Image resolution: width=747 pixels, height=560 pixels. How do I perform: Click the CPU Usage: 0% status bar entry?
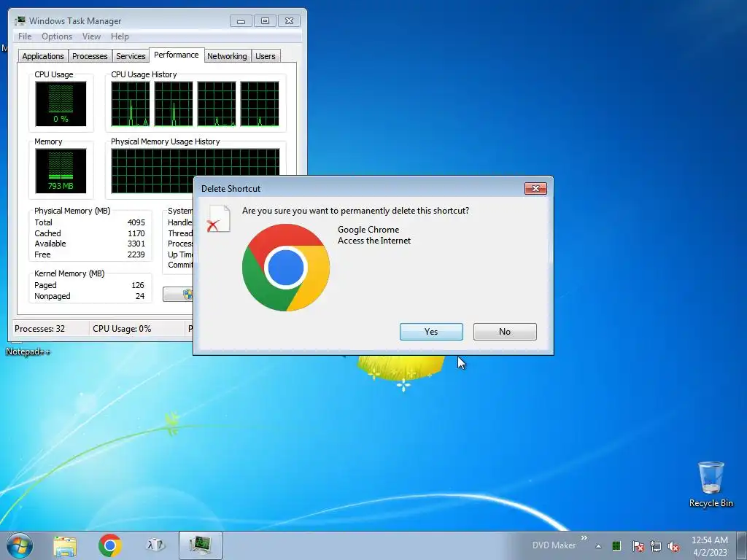point(122,329)
